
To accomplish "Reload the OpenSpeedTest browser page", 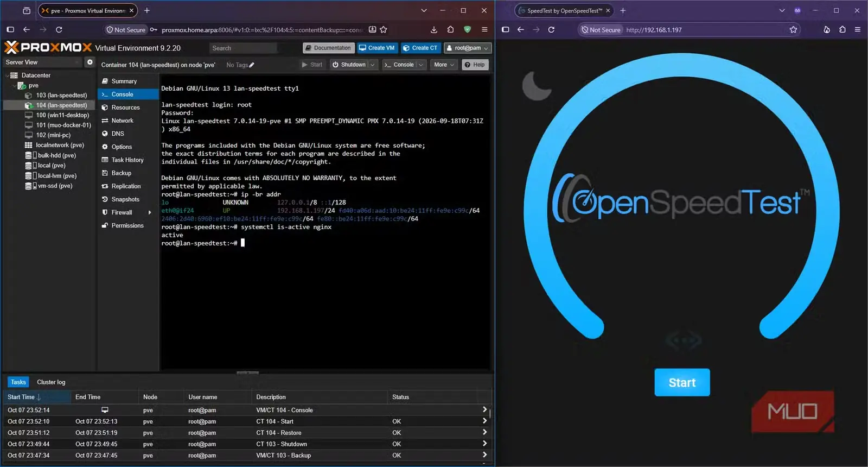I will click(551, 29).
